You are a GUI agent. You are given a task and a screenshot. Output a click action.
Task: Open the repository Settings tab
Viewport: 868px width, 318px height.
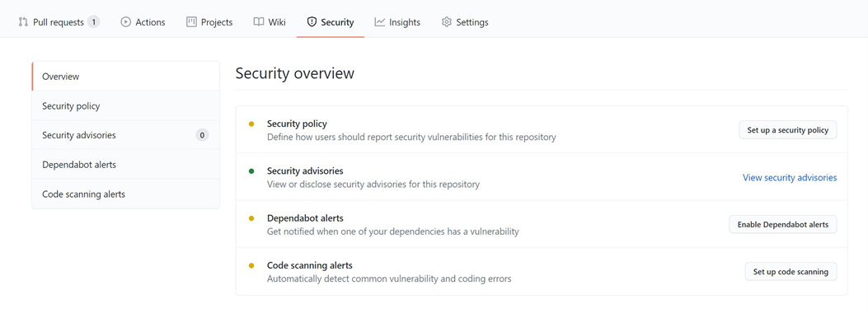point(465,22)
